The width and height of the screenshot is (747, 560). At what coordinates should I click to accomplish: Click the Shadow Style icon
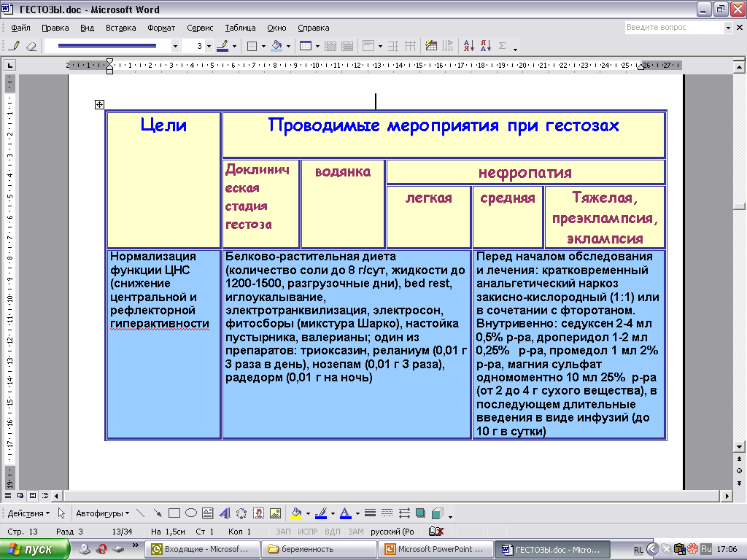(x=420, y=513)
